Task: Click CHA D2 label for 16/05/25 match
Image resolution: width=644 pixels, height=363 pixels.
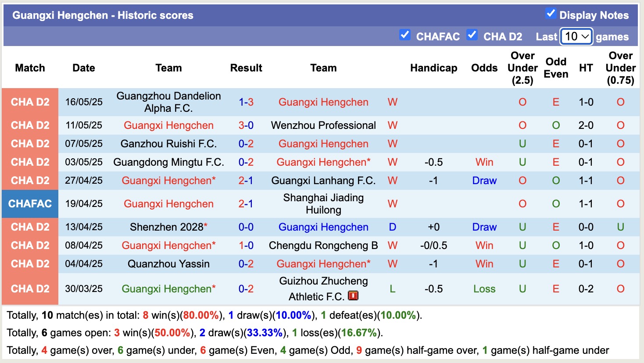Action: point(30,102)
